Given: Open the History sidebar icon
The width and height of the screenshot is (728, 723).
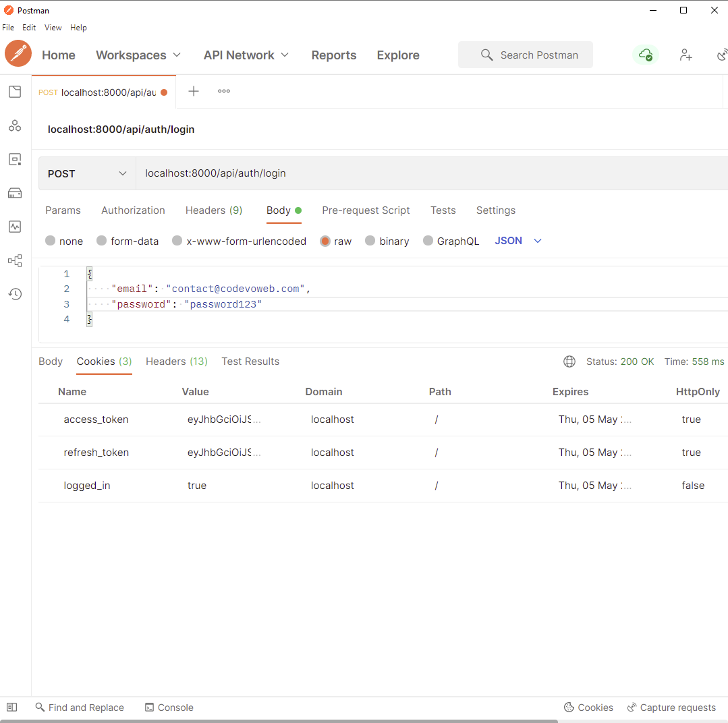Looking at the screenshot, I should [x=15, y=294].
